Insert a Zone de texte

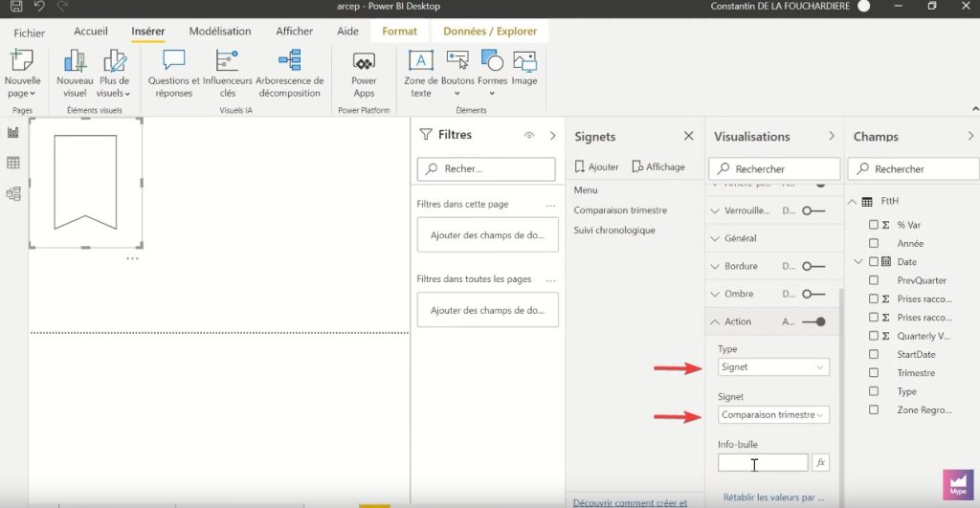coord(421,74)
